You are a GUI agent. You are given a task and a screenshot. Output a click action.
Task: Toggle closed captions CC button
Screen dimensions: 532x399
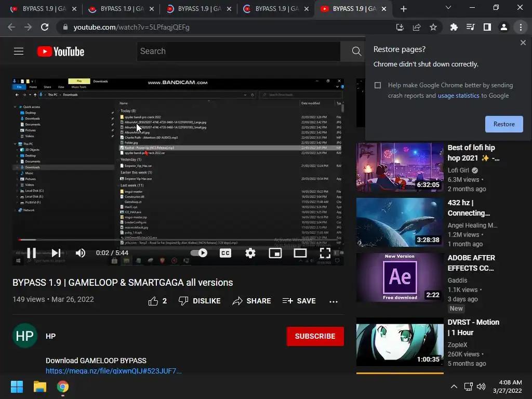(225, 253)
